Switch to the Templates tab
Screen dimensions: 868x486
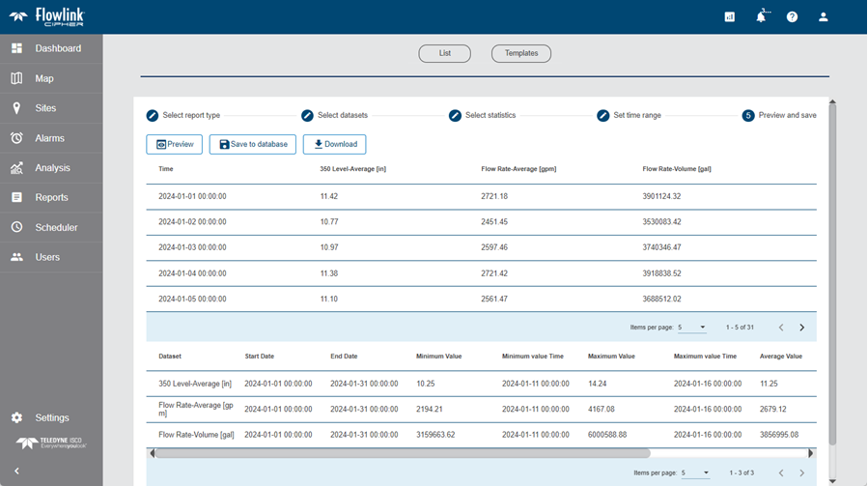521,53
